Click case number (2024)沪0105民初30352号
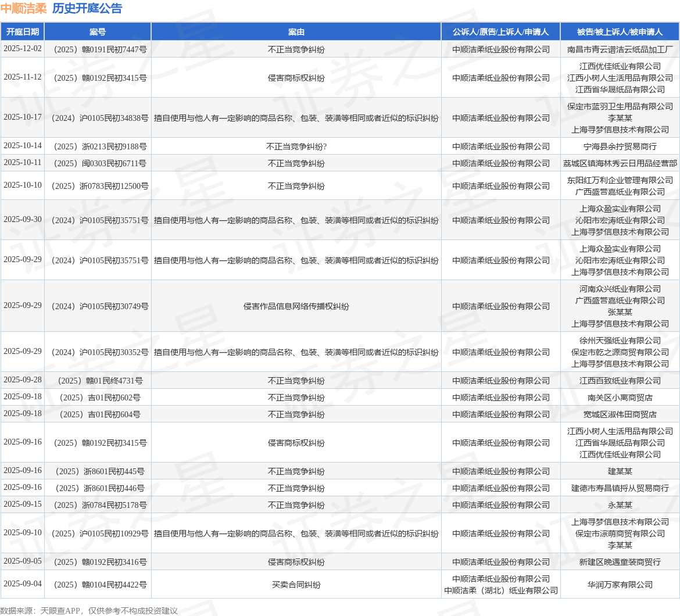This screenshot has width=680, height=616. [100, 352]
